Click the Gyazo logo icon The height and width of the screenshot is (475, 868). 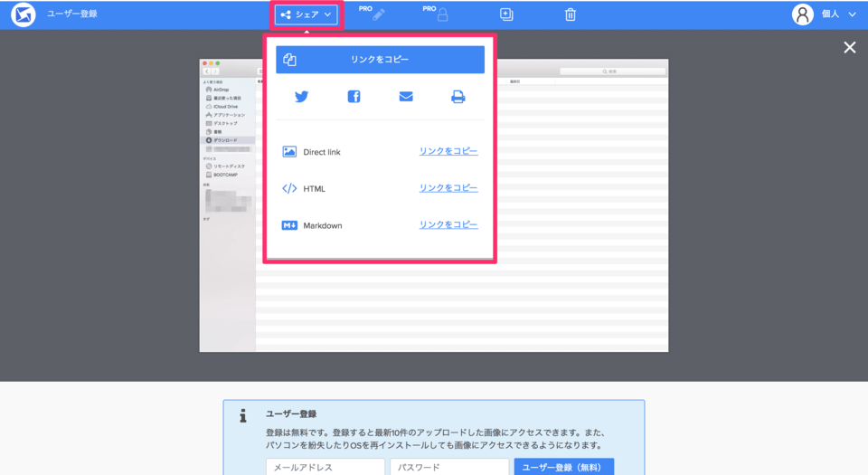24,14
